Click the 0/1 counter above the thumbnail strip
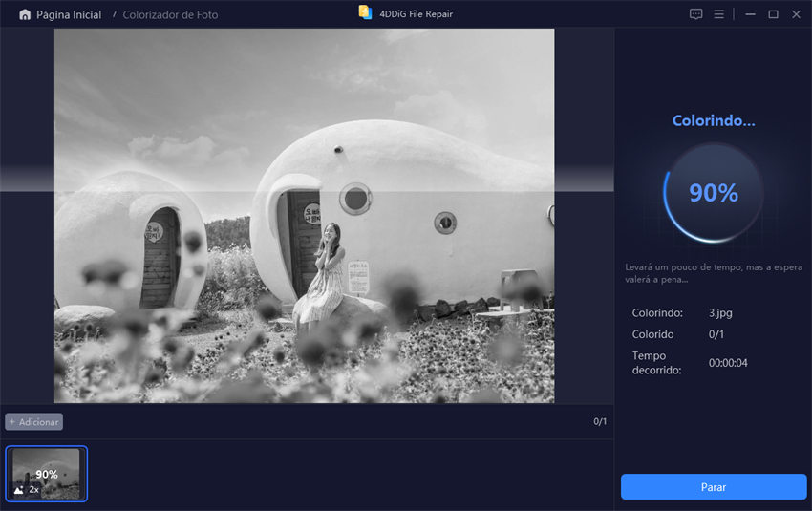 point(600,421)
